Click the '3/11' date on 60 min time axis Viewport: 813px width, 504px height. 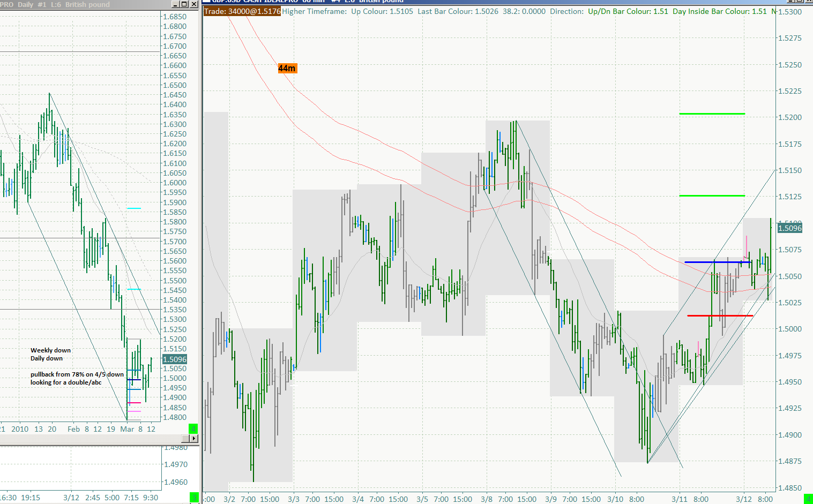point(680,499)
